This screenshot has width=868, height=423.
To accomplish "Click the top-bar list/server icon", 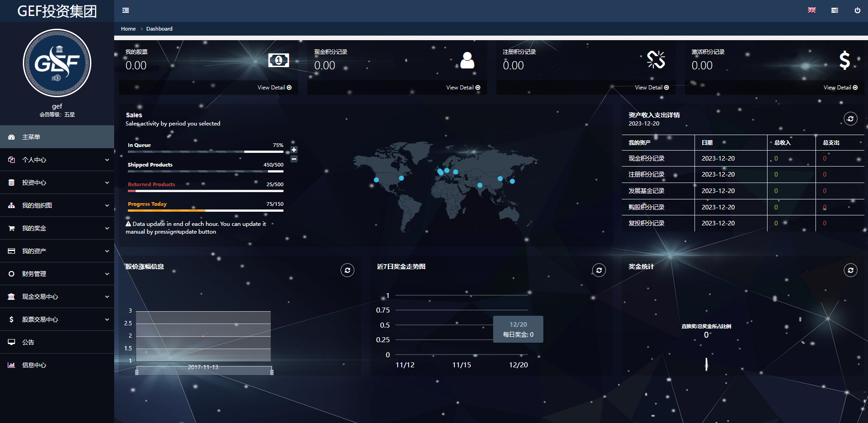I will (835, 10).
